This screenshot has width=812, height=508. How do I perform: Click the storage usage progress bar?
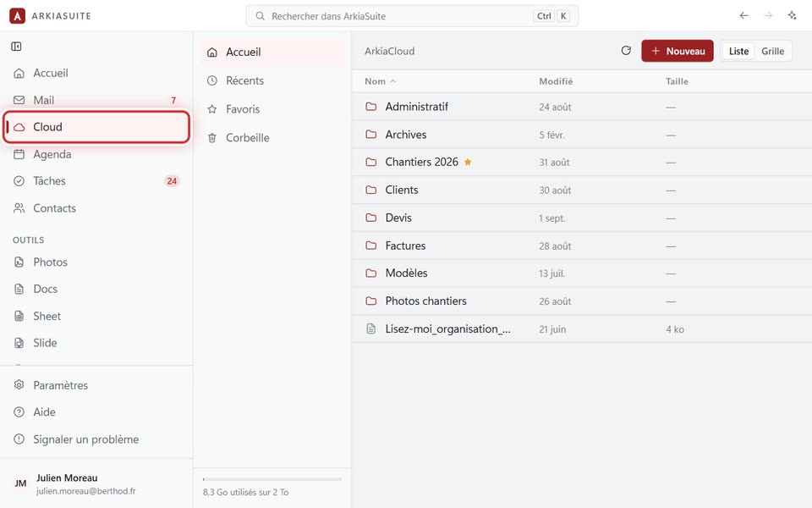tap(272, 479)
